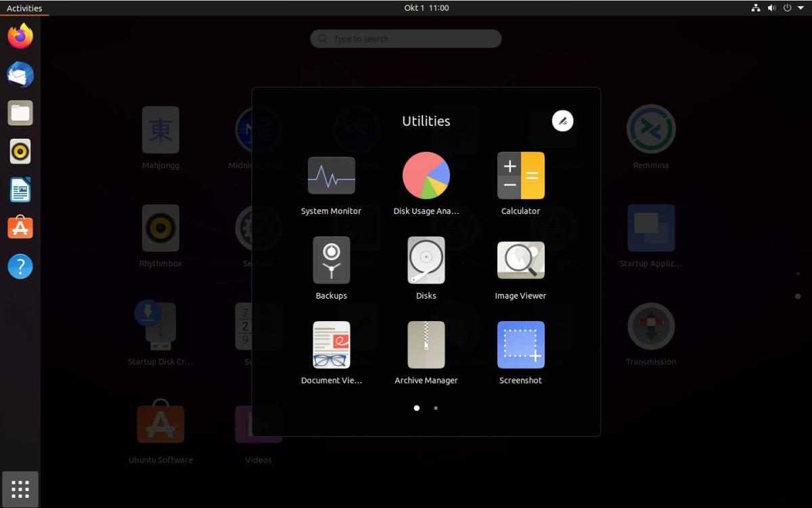Edit the Utilities folder name
812x508 pixels.
click(x=562, y=121)
